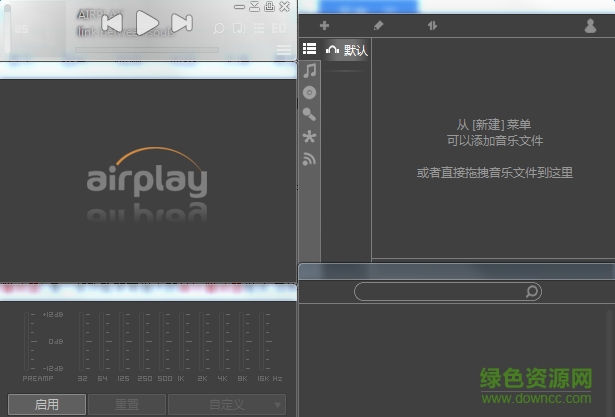Viewport: 615px width, 417px height.
Task: Click the lyrics/music note panel icon
Action: coord(239,28)
